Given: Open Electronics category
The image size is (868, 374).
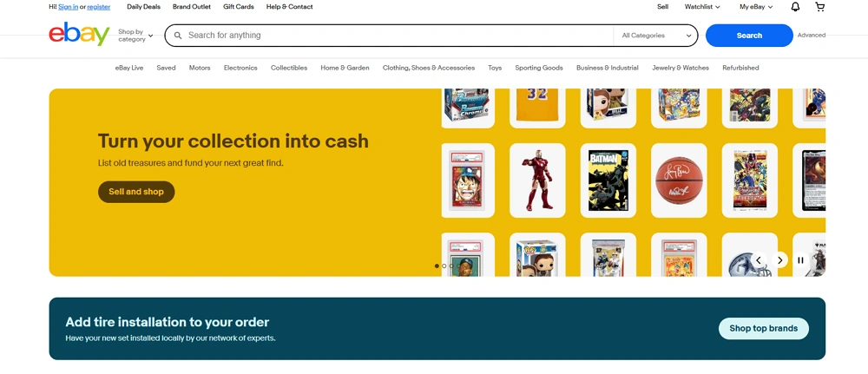Looking at the screenshot, I should tap(240, 68).
